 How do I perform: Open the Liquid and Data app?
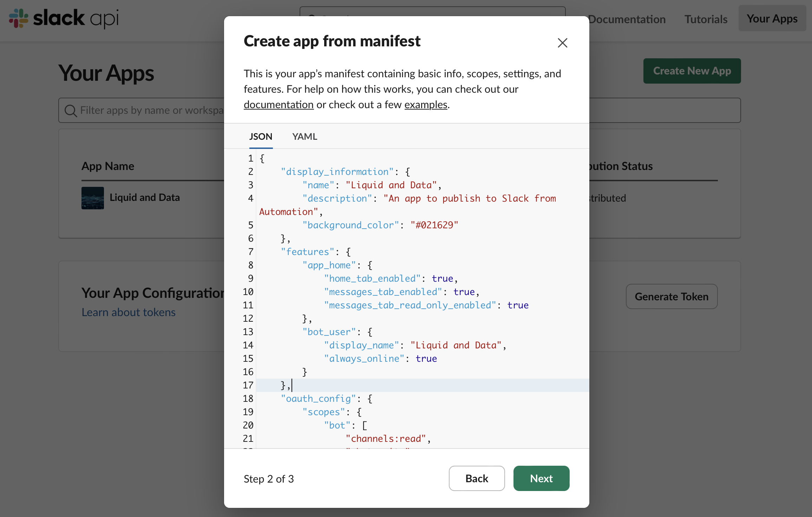144,197
